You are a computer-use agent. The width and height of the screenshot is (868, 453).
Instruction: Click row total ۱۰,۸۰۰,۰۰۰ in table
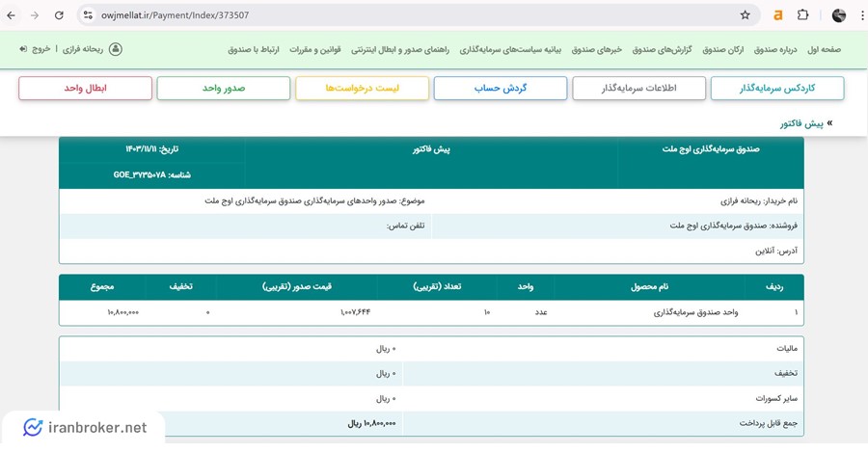[x=122, y=312]
